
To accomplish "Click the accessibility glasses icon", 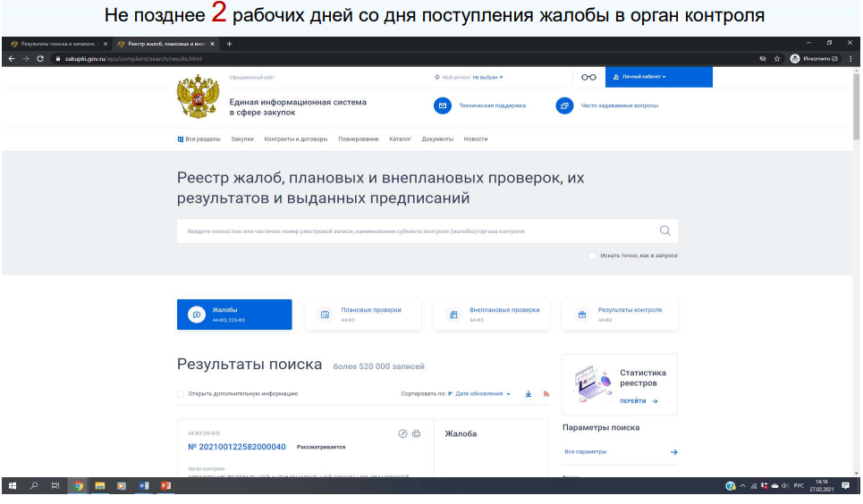I will 588,77.
